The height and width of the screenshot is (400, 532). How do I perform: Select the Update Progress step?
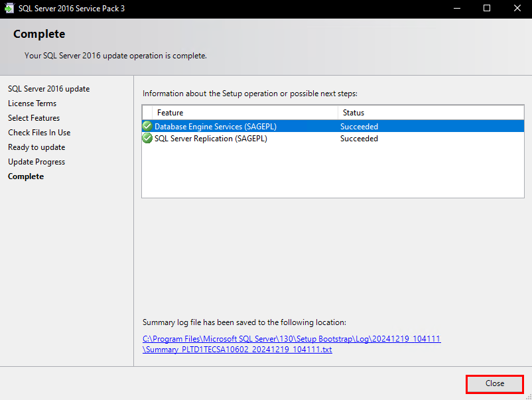click(36, 162)
